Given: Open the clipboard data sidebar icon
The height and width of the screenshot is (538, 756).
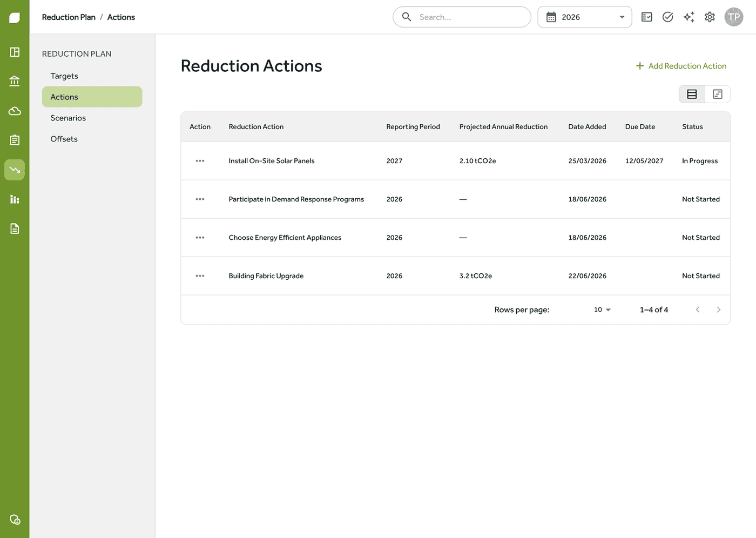Looking at the screenshot, I should pos(15,140).
